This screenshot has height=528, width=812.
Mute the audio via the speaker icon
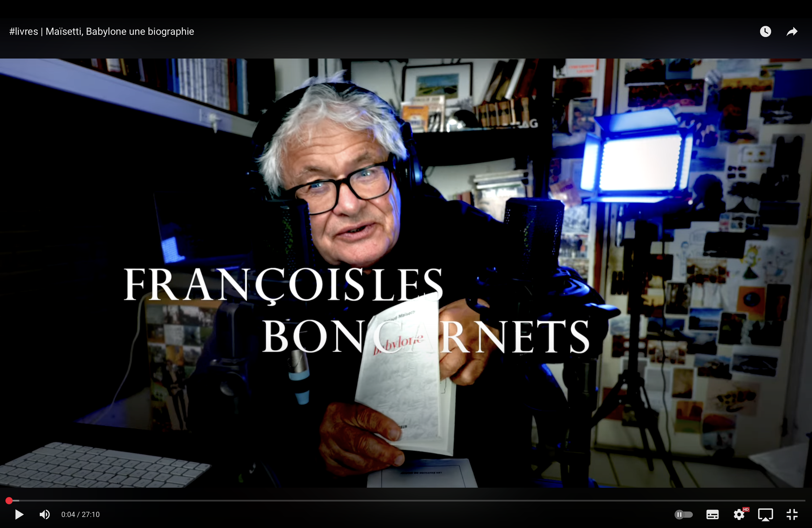pyautogui.click(x=45, y=514)
